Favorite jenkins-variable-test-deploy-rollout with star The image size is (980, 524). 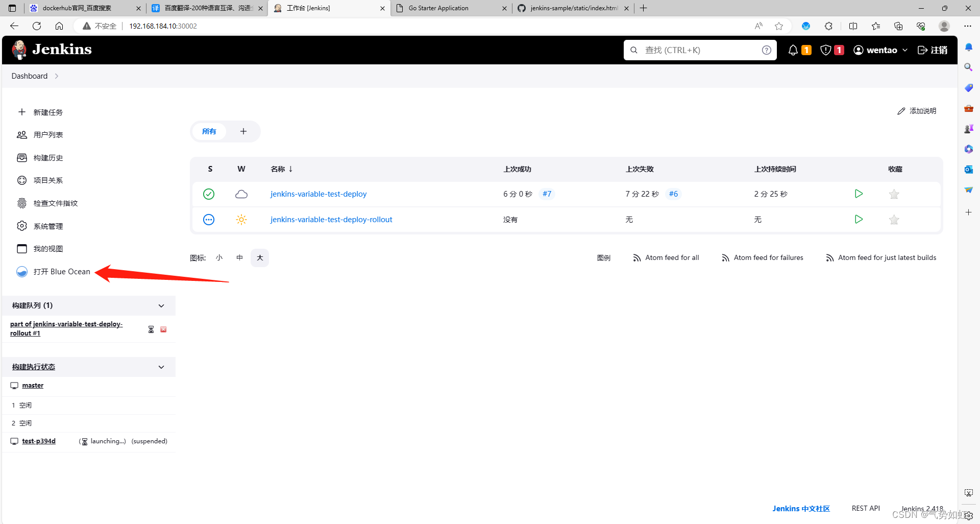894,220
